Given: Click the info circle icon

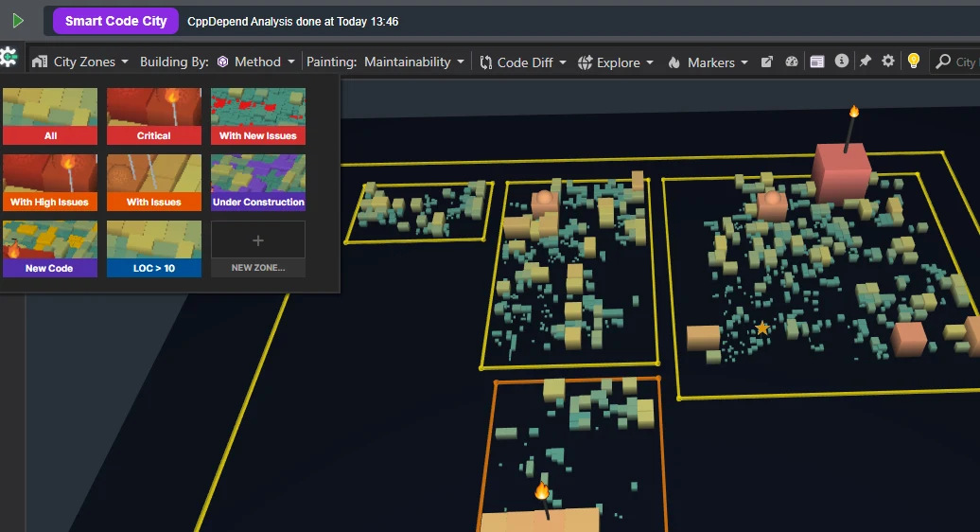Looking at the screenshot, I should click(x=842, y=62).
